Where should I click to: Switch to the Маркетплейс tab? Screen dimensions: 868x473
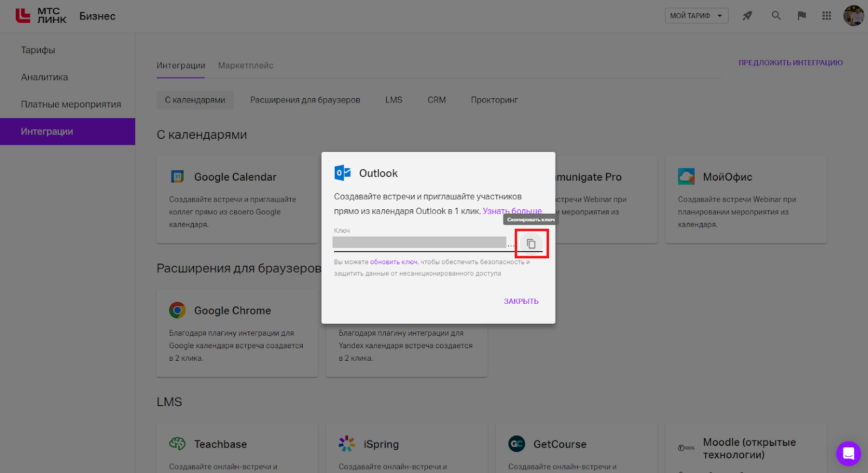(x=246, y=66)
